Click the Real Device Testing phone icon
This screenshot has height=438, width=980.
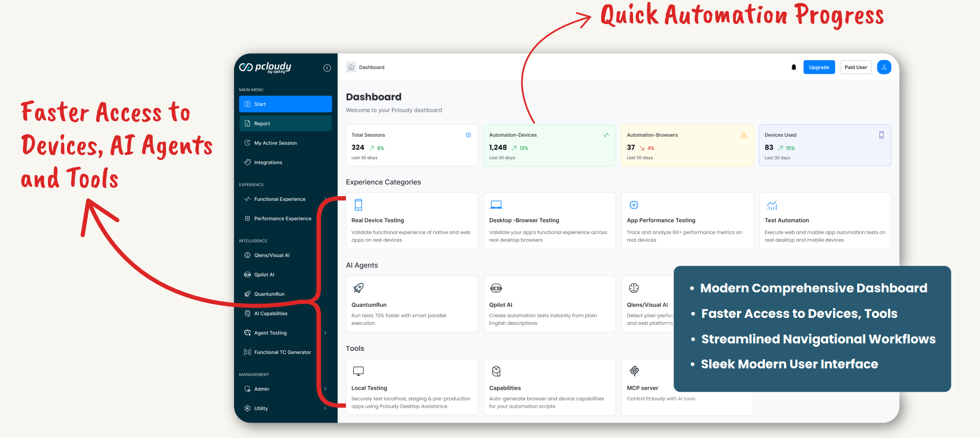[359, 205]
